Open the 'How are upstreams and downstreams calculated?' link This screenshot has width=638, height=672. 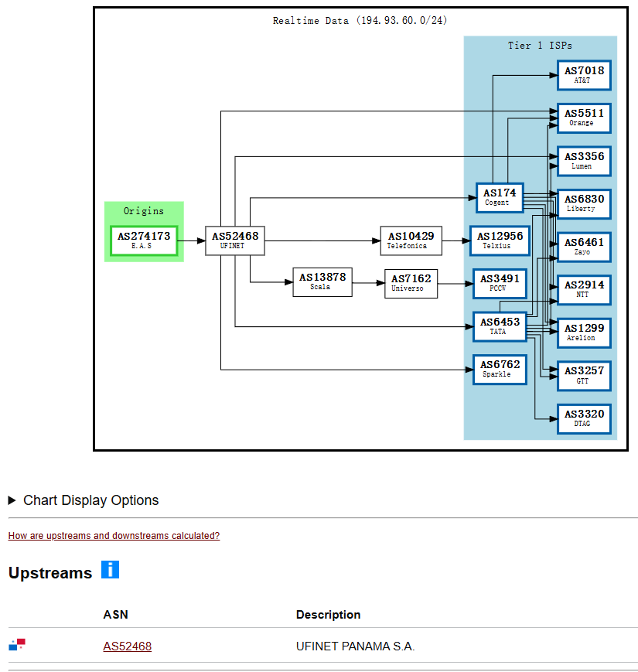pyautogui.click(x=114, y=536)
